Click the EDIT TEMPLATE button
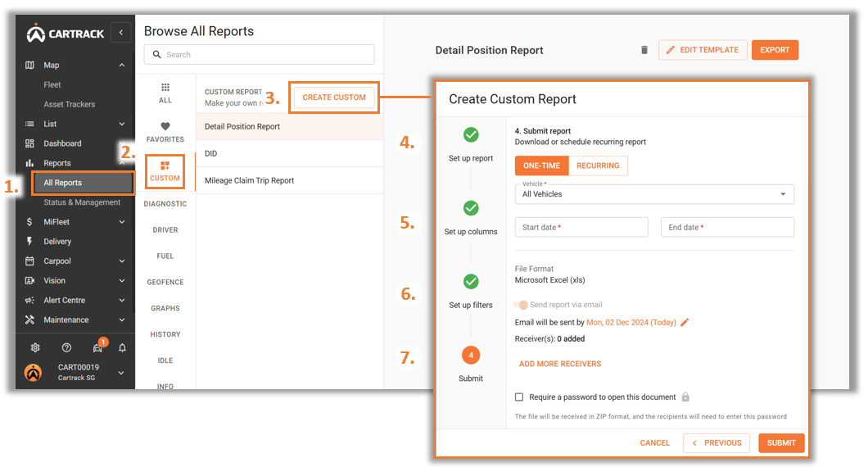Screen dimensions: 868x467 pos(703,50)
